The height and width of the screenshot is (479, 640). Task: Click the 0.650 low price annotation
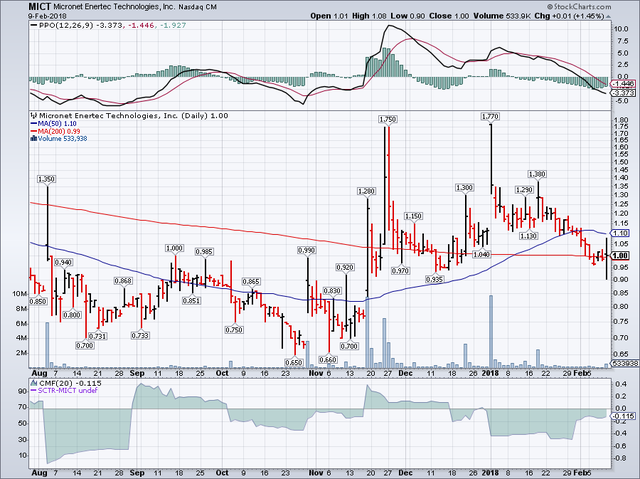pos(294,362)
